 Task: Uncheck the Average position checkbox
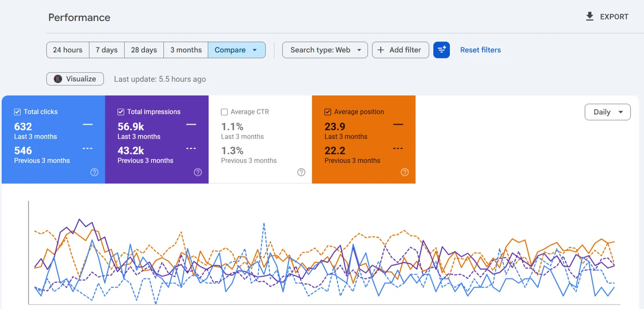[328, 112]
